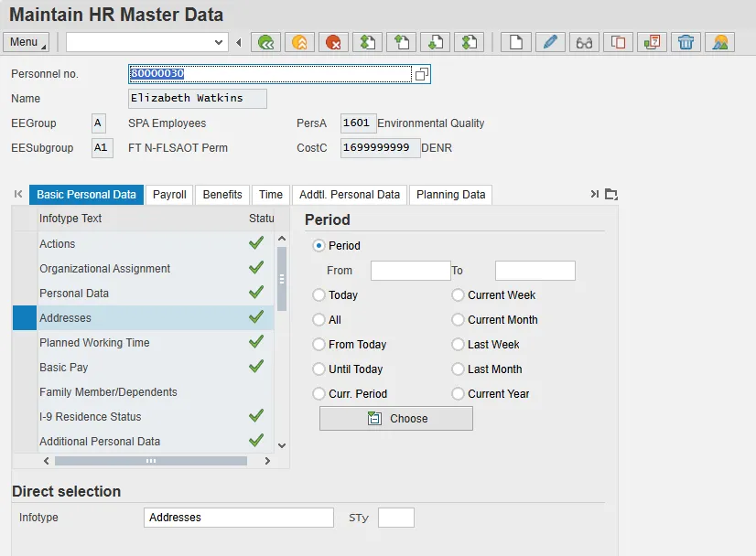Screen dimensions: 756x556
Task: Open the Benefits tab
Action: [x=222, y=195]
